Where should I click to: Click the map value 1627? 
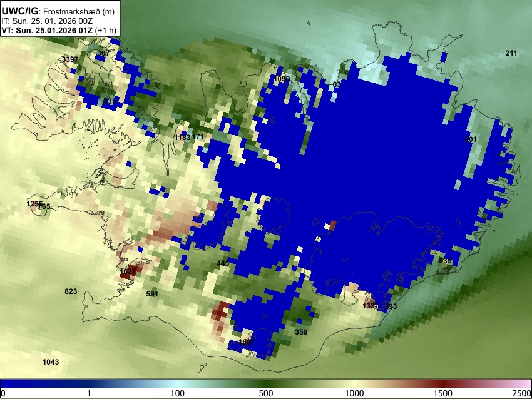click(128, 271)
